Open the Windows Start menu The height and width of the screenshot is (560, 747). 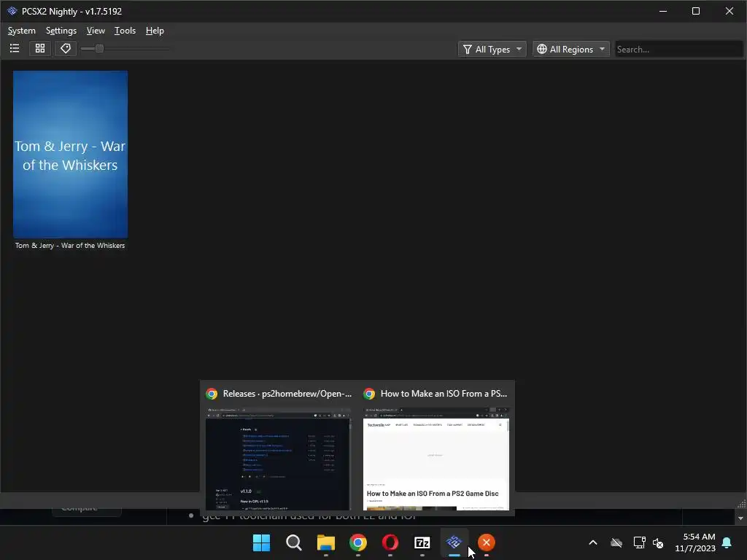point(261,542)
